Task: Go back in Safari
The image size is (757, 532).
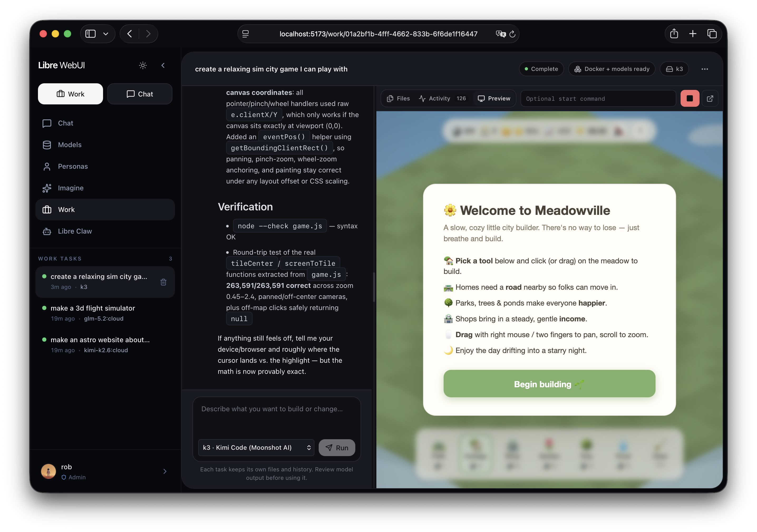Action: pyautogui.click(x=130, y=34)
